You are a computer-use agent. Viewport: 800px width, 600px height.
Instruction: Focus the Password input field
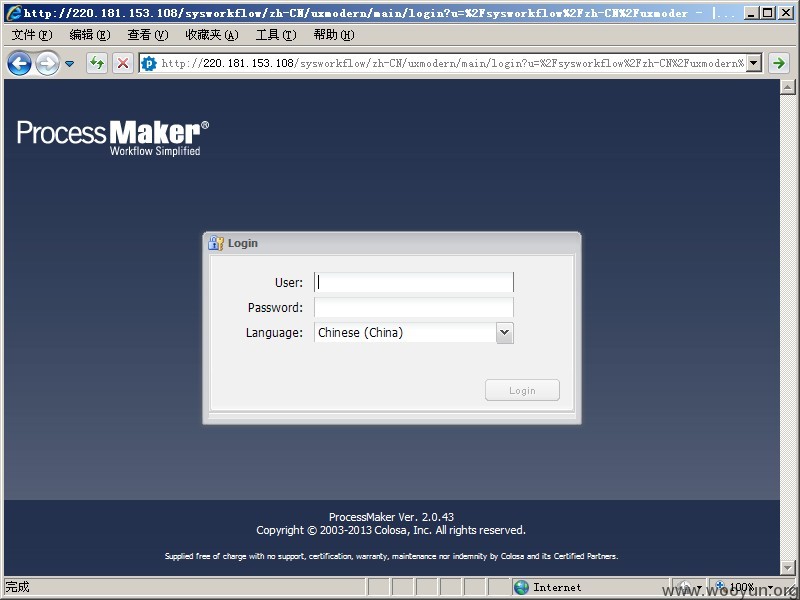click(414, 308)
